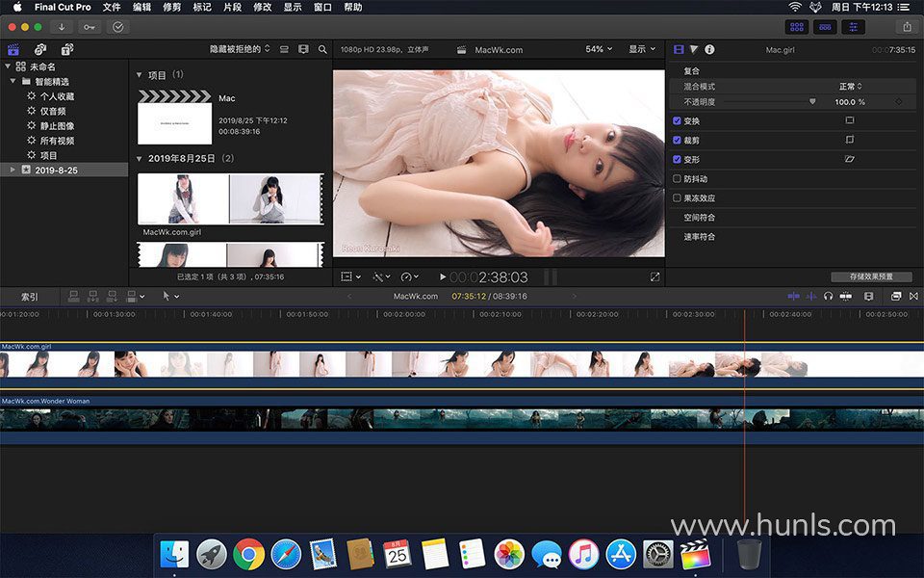Image resolution: width=924 pixels, height=578 pixels.
Task: Select the MacWk.com.girl clip thumbnail
Action: pos(230,198)
